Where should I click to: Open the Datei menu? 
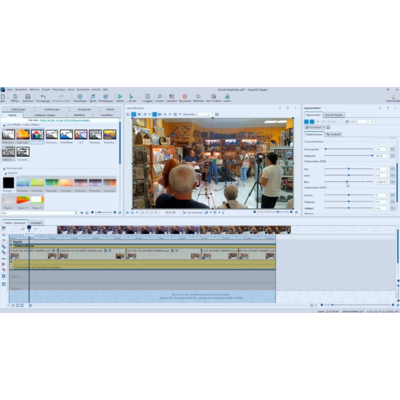coord(10,90)
